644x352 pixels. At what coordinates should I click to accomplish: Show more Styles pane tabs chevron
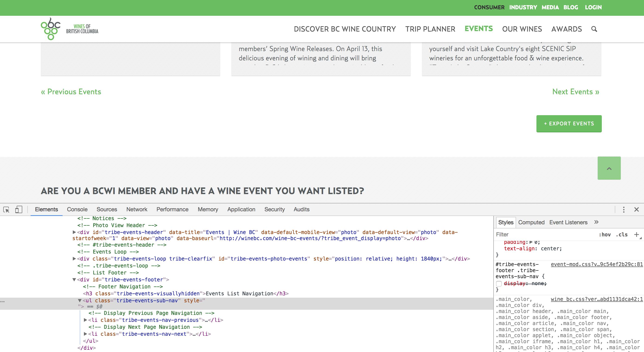pos(596,222)
